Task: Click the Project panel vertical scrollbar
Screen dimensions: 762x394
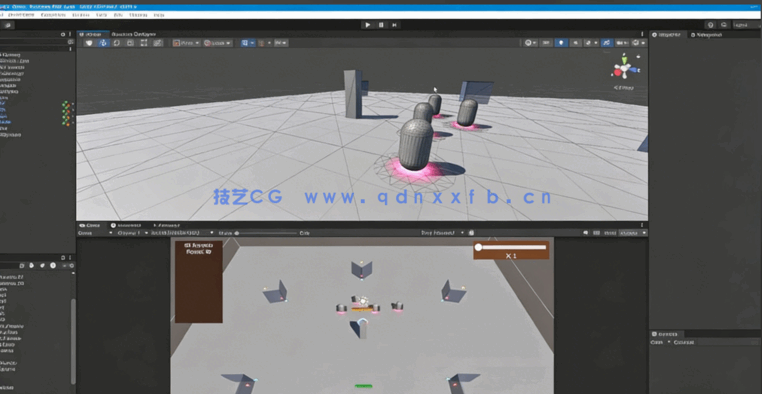Action: point(73,341)
